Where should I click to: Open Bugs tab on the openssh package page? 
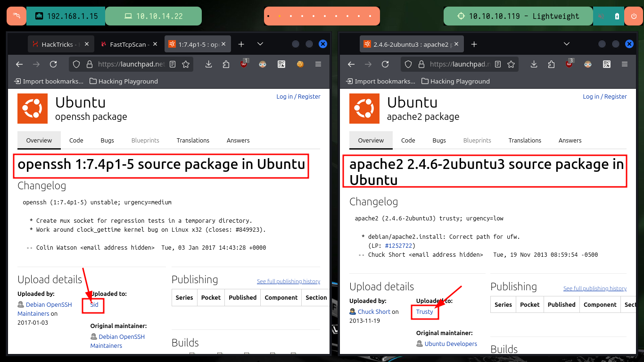pos(107,140)
